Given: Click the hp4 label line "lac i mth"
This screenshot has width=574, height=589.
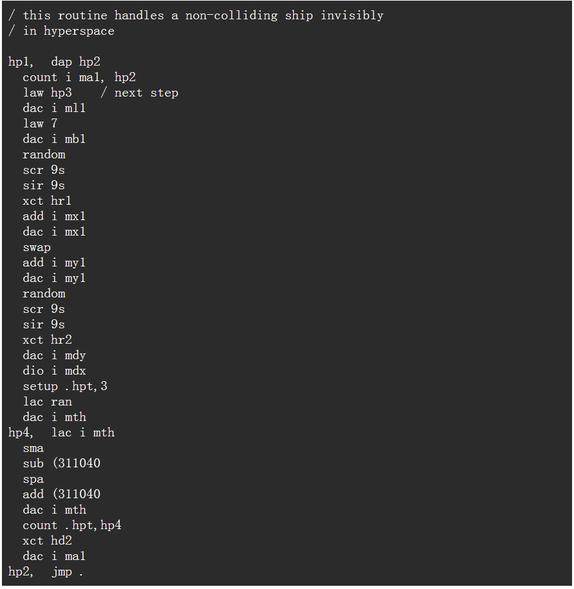Looking at the screenshot, I should (x=61, y=433).
